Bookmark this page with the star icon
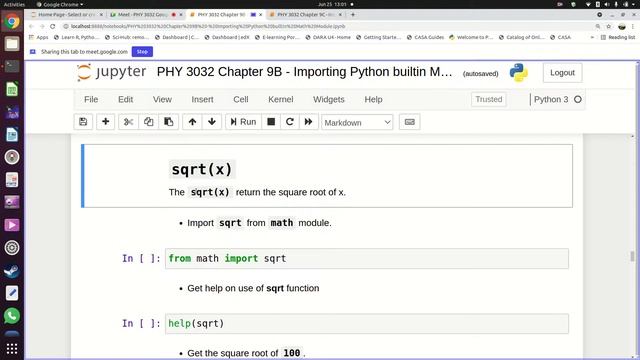The height and width of the screenshot is (360, 640). (x=609, y=26)
